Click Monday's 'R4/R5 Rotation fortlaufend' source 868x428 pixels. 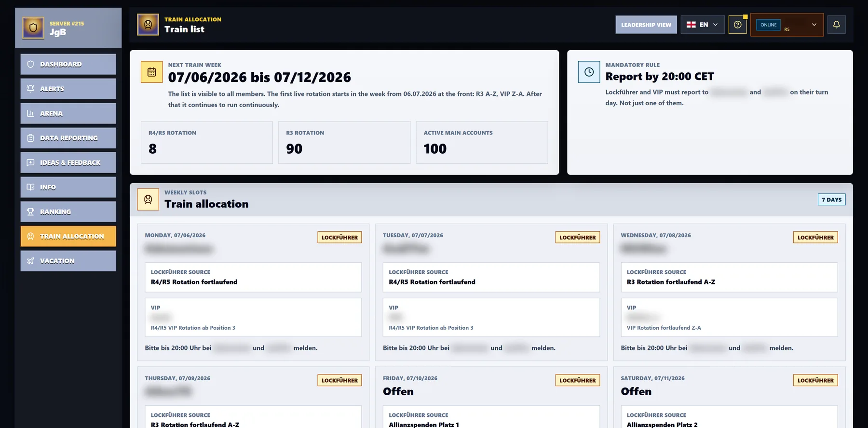194,282
